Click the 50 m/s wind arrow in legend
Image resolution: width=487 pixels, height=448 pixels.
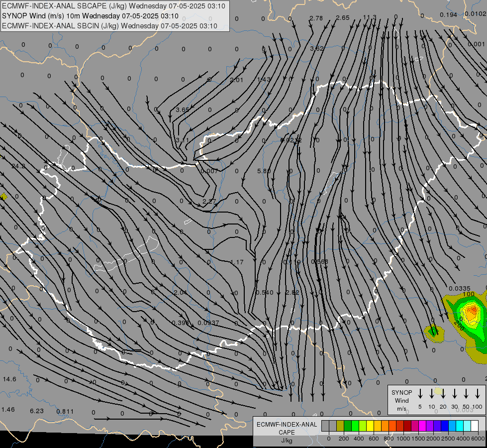[466, 394]
